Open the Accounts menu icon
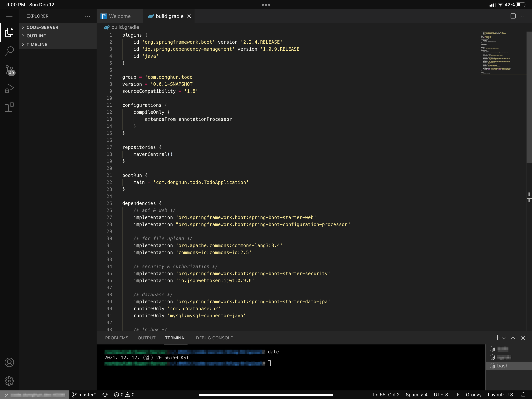Image resolution: width=532 pixels, height=399 pixels. click(x=9, y=362)
